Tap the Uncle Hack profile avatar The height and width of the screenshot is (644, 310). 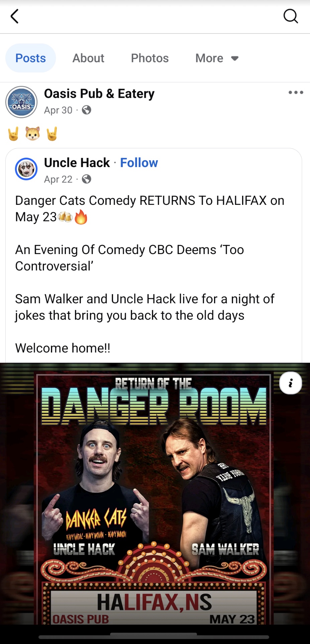pyautogui.click(x=26, y=169)
